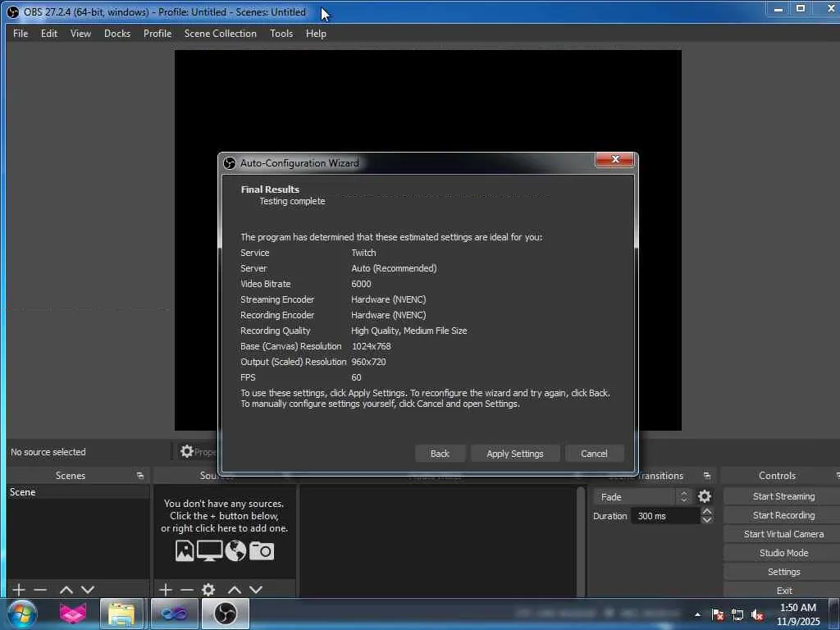Click the display capture monitor icon
The image size is (840, 630).
pyautogui.click(x=209, y=550)
